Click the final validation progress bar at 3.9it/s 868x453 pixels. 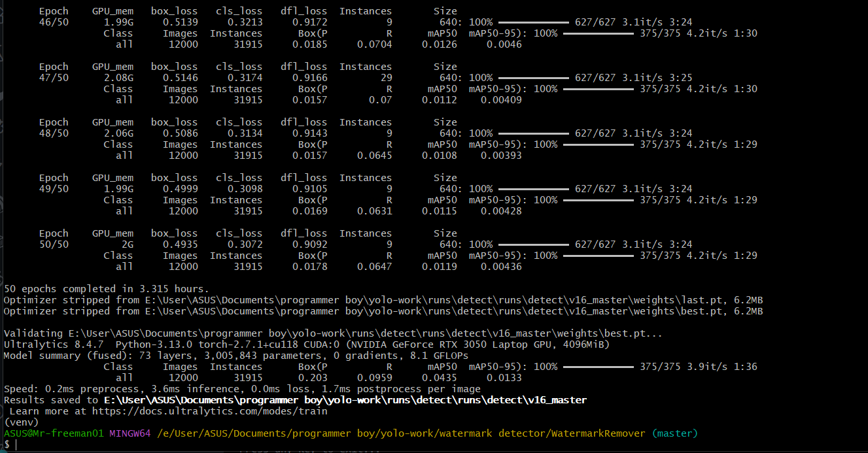click(x=599, y=367)
